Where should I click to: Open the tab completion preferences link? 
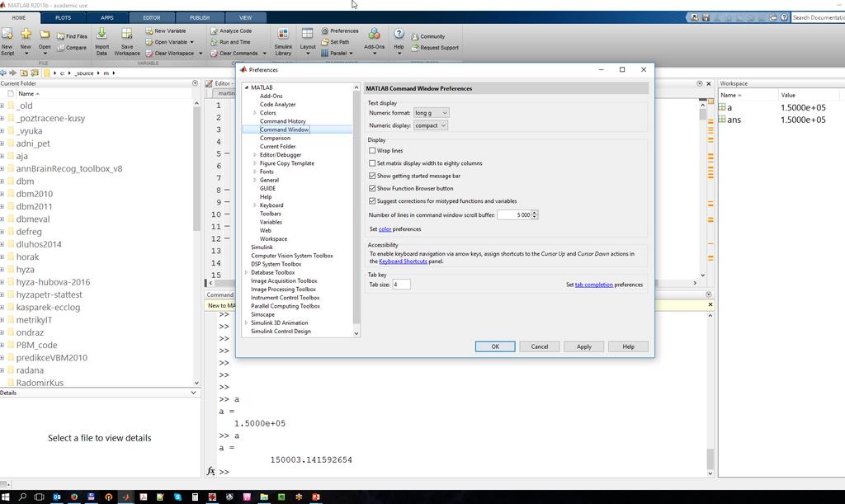click(x=594, y=285)
